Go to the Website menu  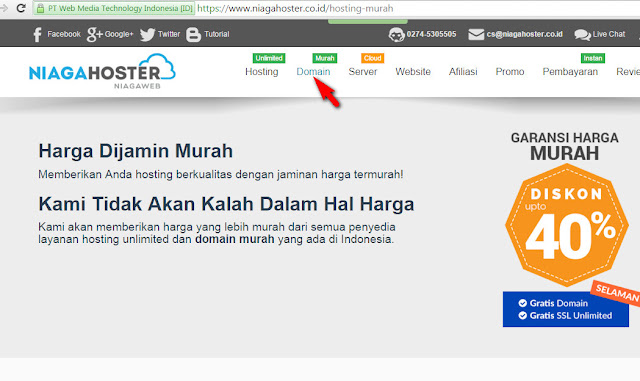(x=413, y=72)
